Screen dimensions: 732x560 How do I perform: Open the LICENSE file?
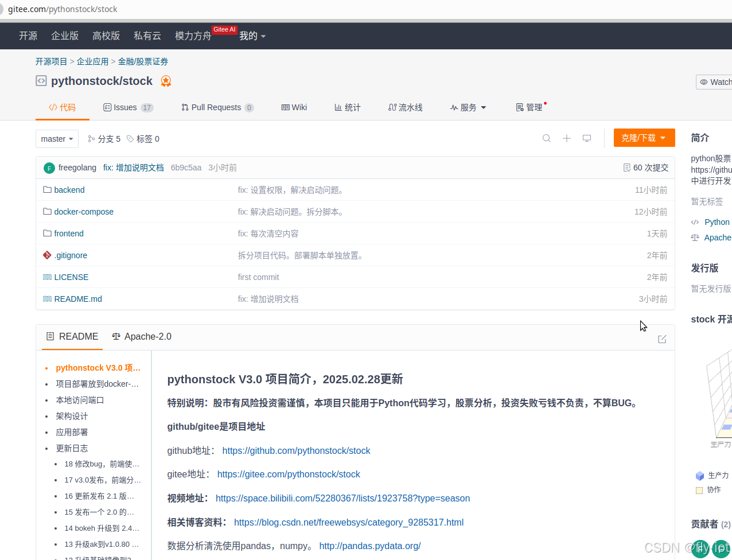point(72,277)
